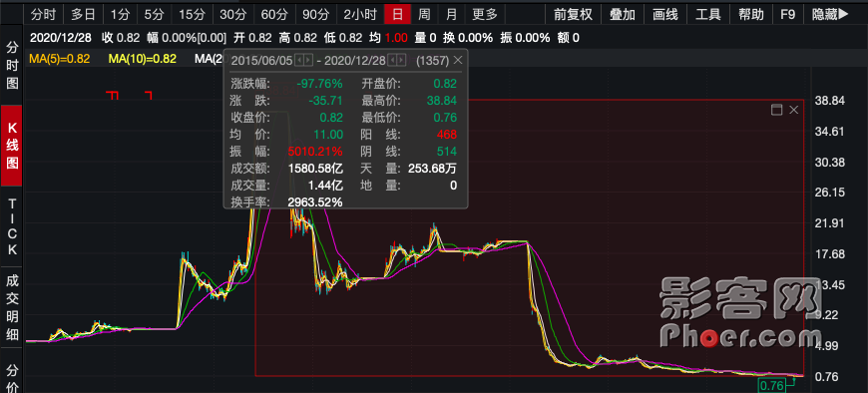Dismiss the red selection range box

click(x=793, y=110)
